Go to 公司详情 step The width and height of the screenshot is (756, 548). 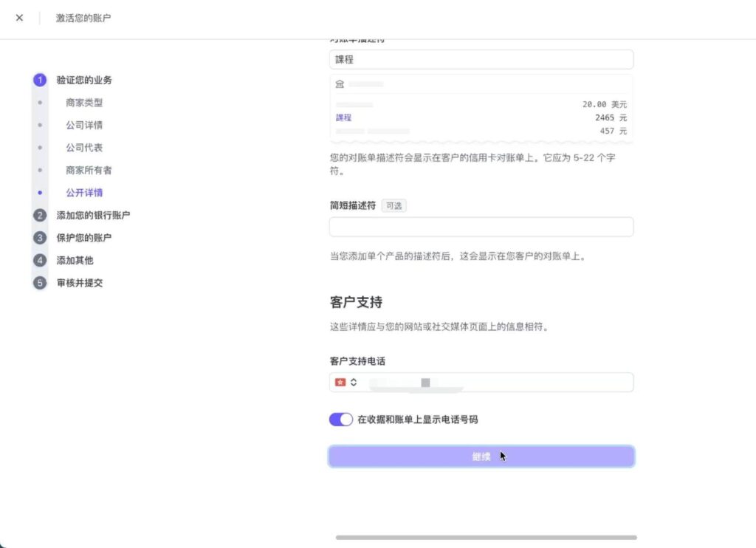pos(84,126)
